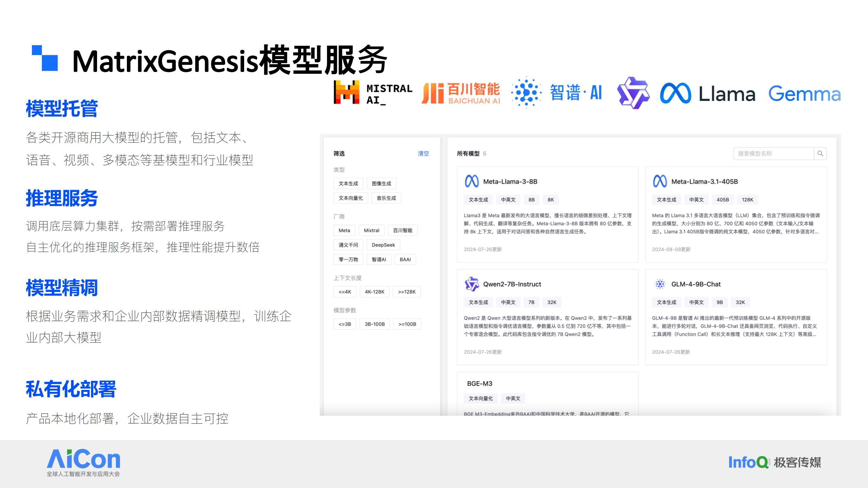This screenshot has height=488, width=868.
Task: Filter model parameters >=100B
Action: click(x=407, y=324)
